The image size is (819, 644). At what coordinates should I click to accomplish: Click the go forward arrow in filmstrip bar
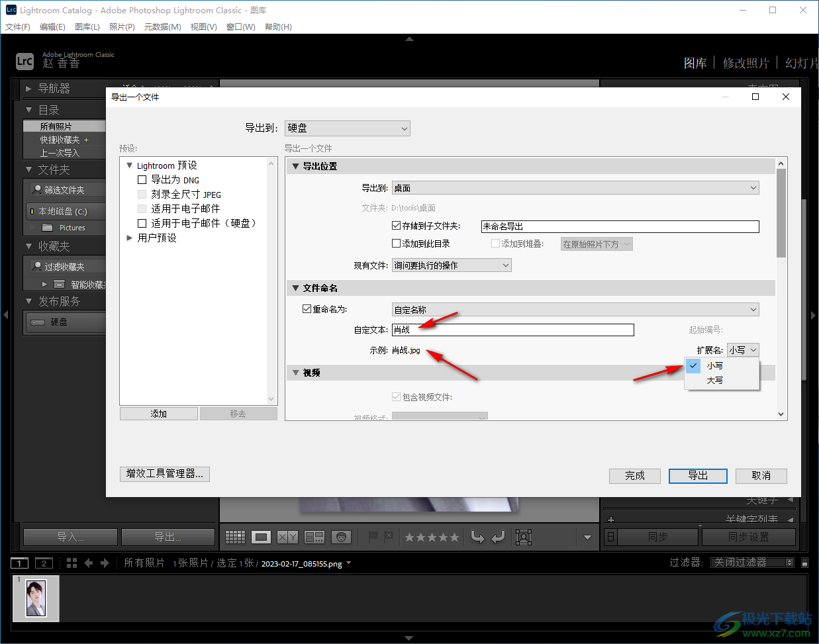coord(105,563)
